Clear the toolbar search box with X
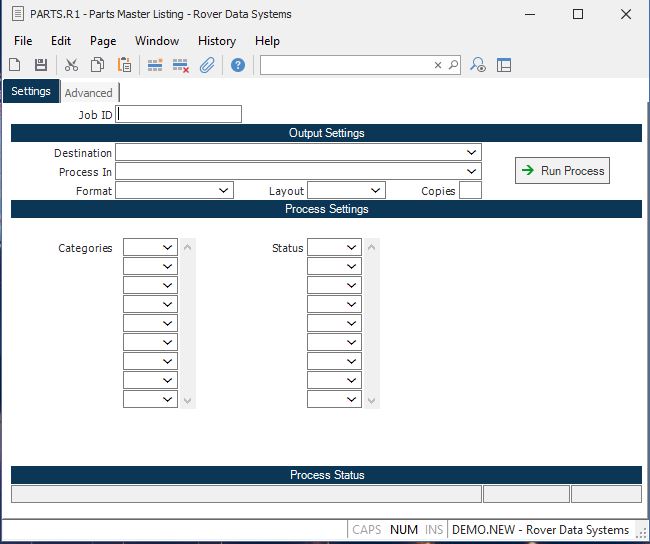Image resolution: width=650 pixels, height=544 pixels. (437, 65)
